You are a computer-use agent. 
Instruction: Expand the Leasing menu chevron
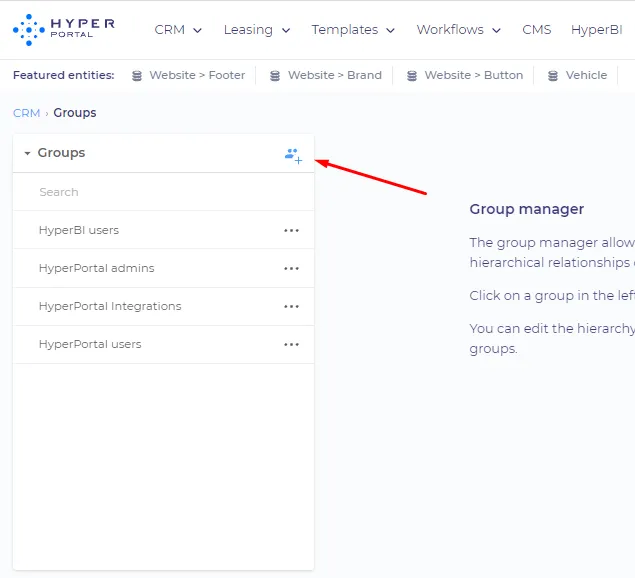(x=286, y=30)
